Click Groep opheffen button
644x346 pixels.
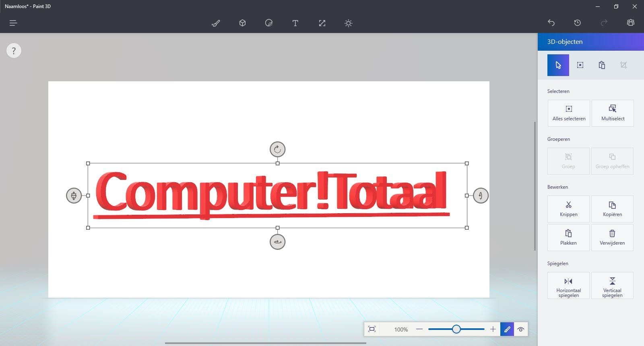[x=612, y=161]
